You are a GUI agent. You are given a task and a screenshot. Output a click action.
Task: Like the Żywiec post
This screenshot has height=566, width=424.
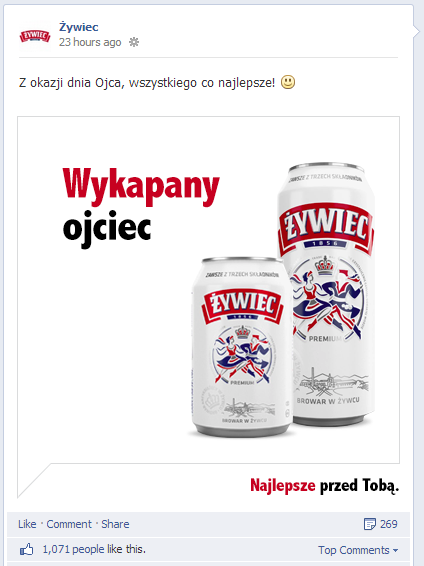(x=27, y=524)
